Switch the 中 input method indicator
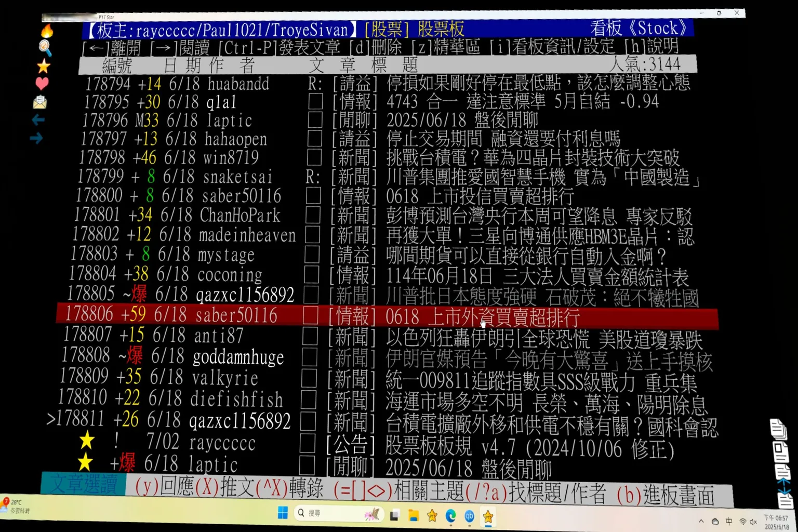The height and width of the screenshot is (532, 798). pos(729,522)
